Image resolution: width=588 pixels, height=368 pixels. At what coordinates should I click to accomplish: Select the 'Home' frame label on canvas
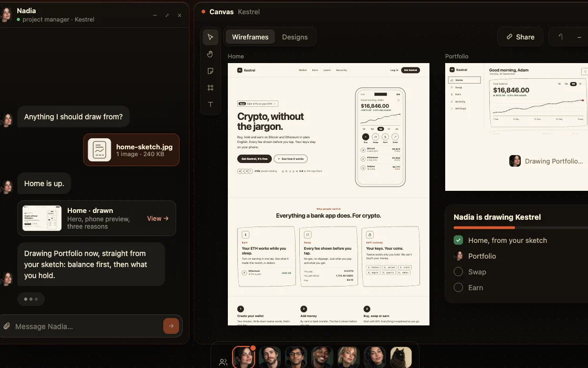click(x=236, y=56)
